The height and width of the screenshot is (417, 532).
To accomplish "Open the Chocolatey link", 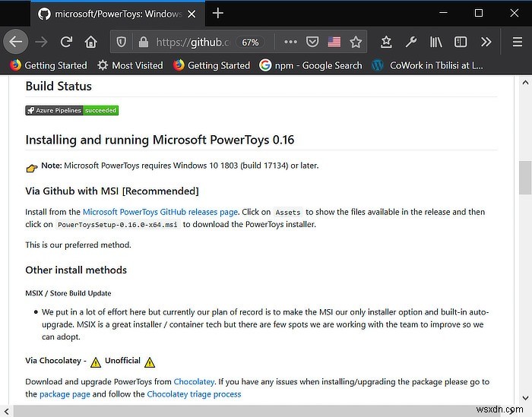I will coord(194,382).
